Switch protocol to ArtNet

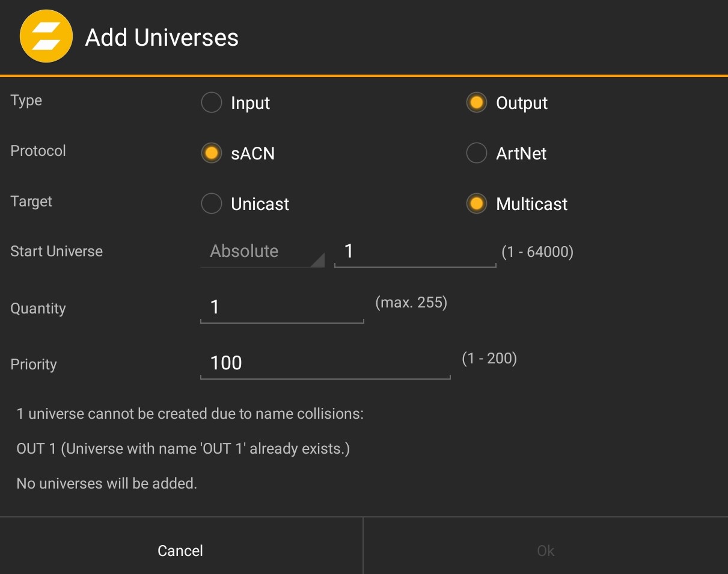coord(476,153)
